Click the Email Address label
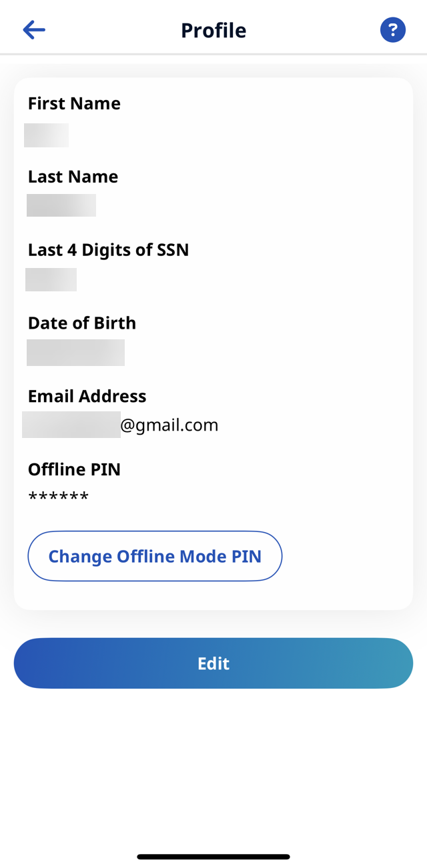Image resolution: width=427 pixels, height=868 pixels. coord(87,397)
